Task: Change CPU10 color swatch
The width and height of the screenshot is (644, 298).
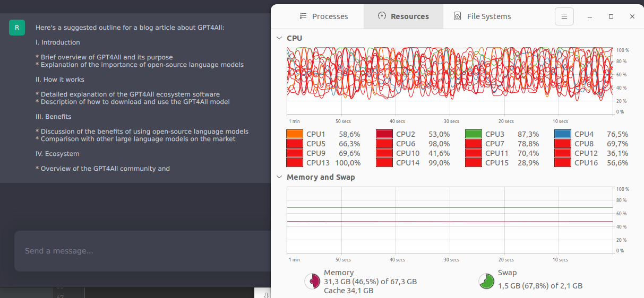Action: 384,153
